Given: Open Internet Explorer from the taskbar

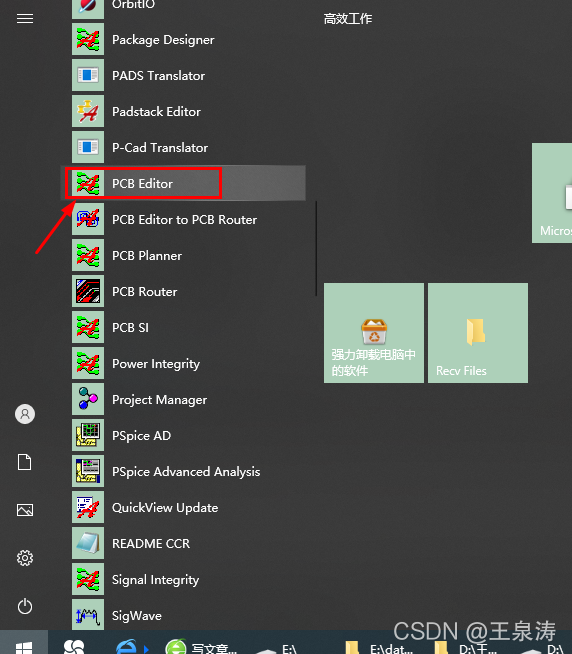Looking at the screenshot, I should pyautogui.click(x=126, y=647).
